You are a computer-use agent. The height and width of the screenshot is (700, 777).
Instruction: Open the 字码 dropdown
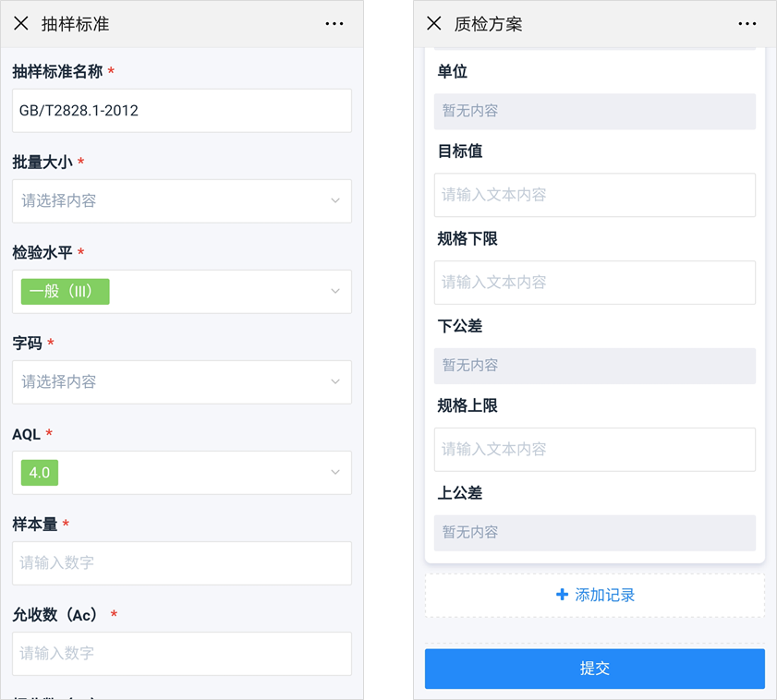182,382
